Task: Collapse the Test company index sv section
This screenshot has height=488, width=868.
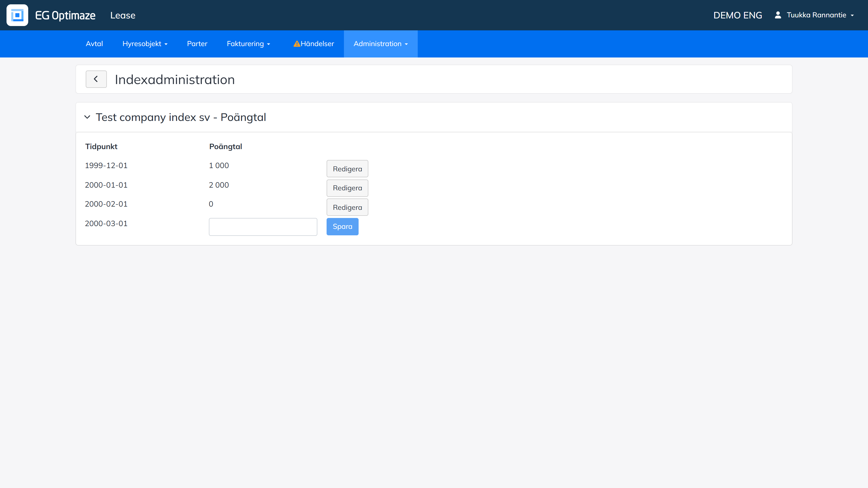Action: coord(87,117)
